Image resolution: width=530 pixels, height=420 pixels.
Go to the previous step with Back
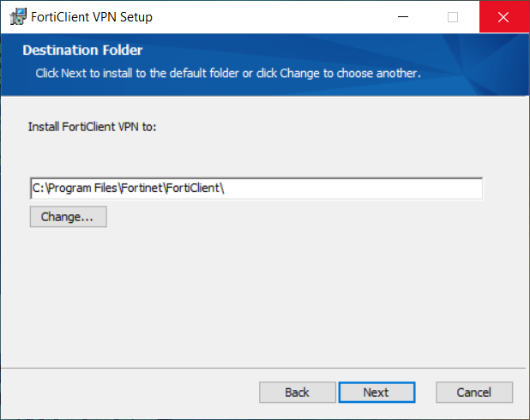point(298,393)
